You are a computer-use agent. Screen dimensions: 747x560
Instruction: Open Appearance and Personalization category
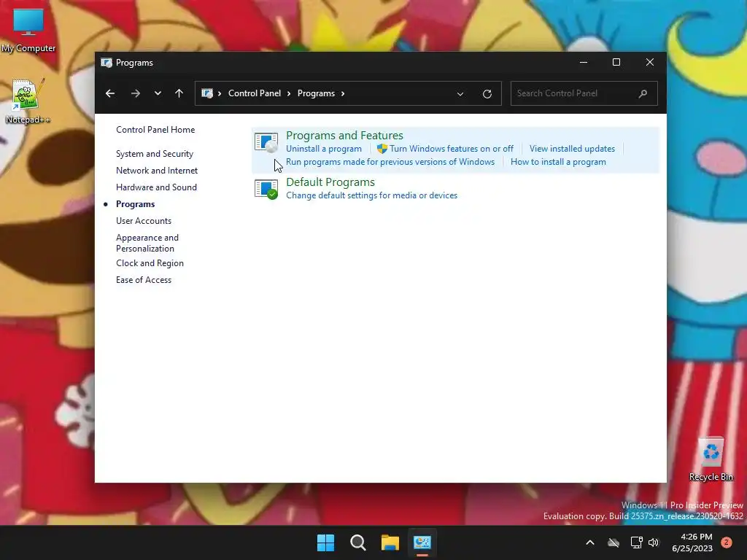tap(147, 243)
